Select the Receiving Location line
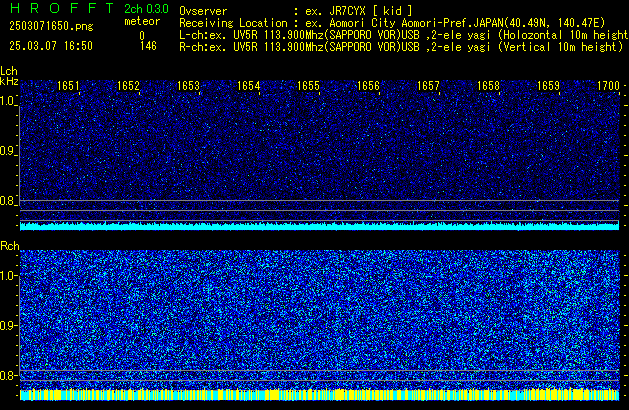This screenshot has width=629, height=410. [392, 23]
